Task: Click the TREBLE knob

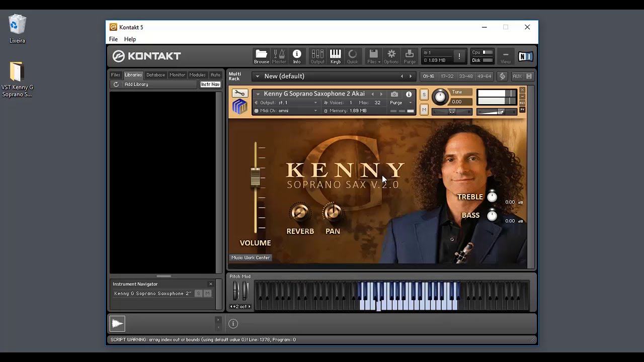Action: (492, 197)
